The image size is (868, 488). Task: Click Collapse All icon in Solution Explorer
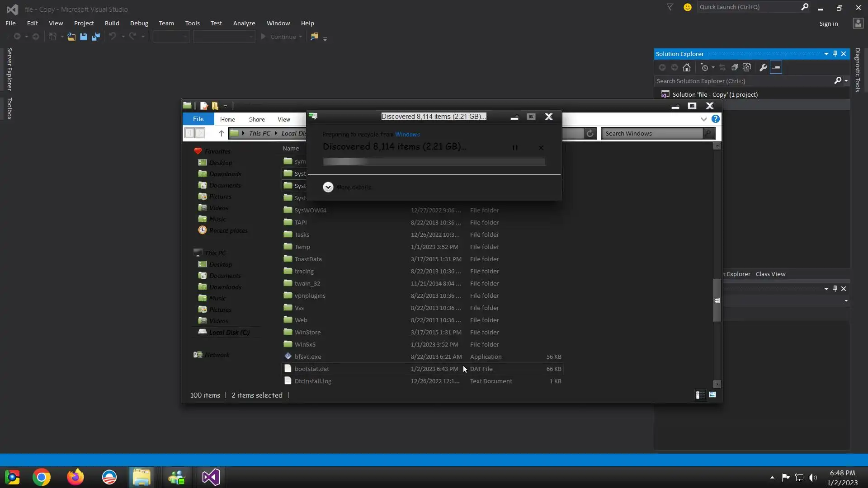[735, 68]
